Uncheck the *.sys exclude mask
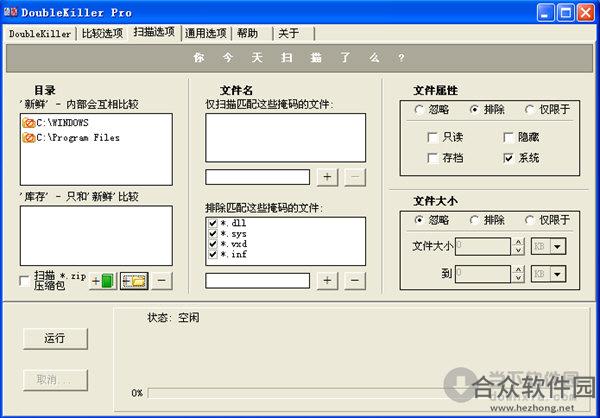This screenshot has height=418, width=600. (x=213, y=233)
